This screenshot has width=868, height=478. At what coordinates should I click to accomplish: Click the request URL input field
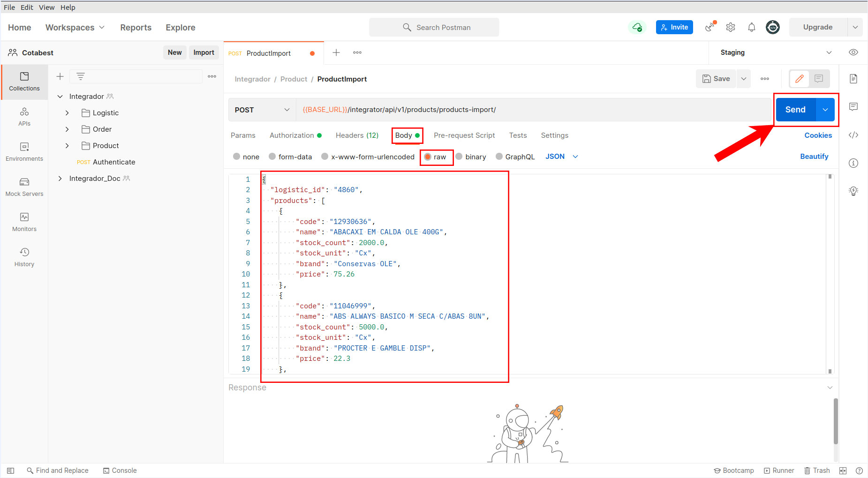click(x=534, y=110)
